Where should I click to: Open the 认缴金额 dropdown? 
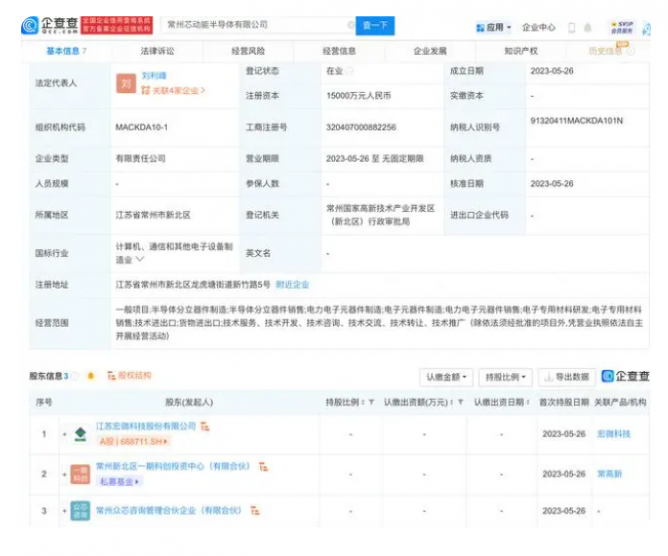click(446, 377)
